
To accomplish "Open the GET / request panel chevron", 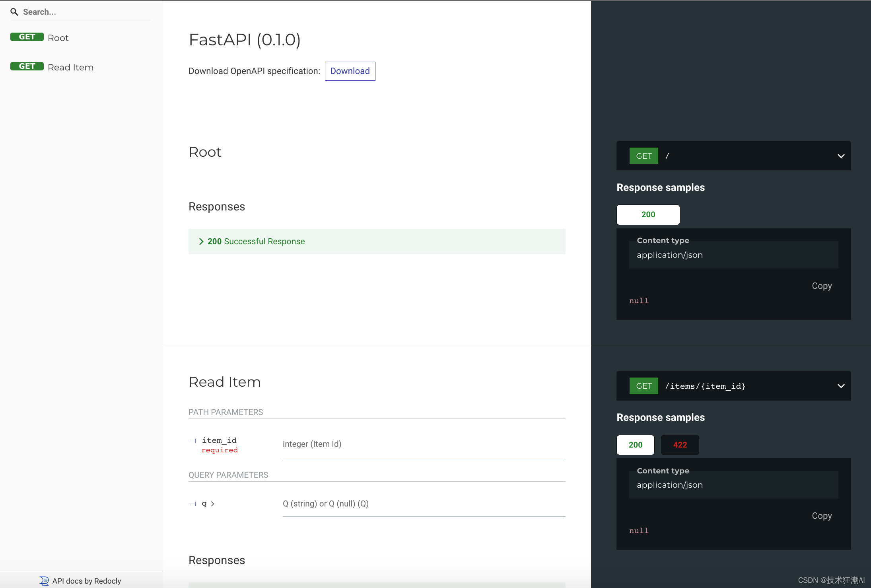I will click(x=841, y=156).
